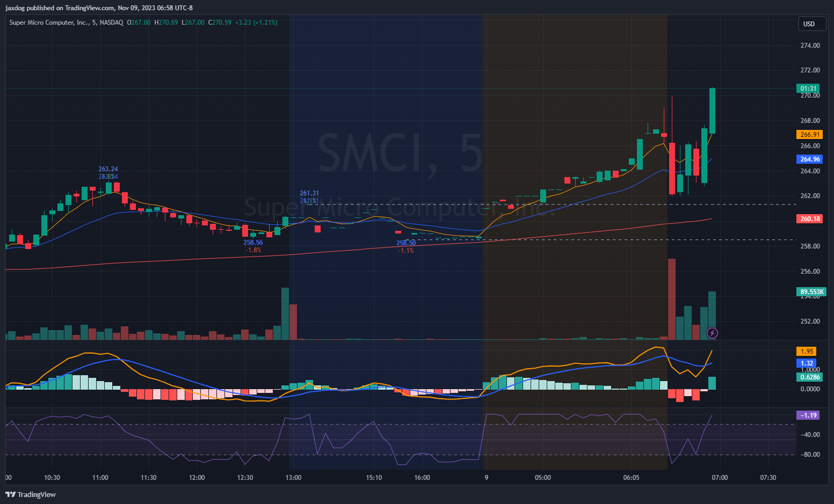834x504 pixels.
Task: Click the 07:00 time axis label
Action: [720, 478]
